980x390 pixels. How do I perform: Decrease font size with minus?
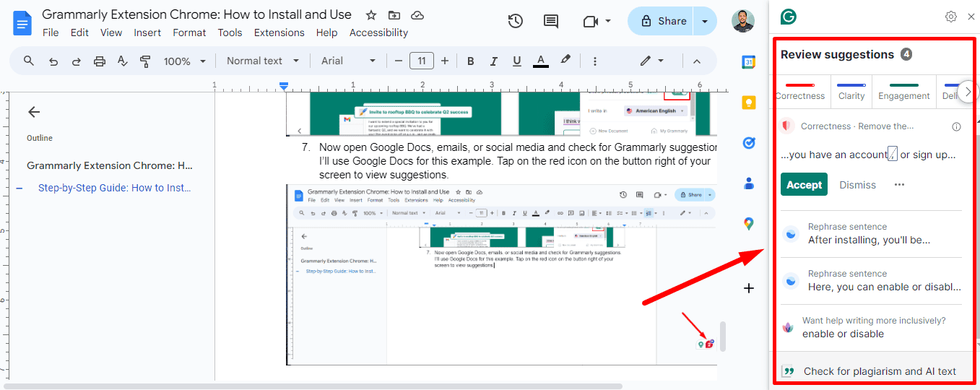(x=397, y=61)
